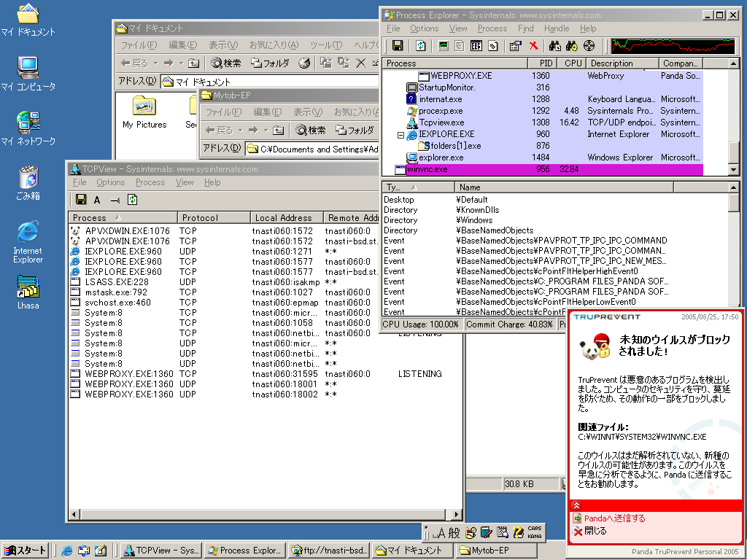Screen dimensions: 747x560
Task: Click the kill process red X icon
Action: 533,46
